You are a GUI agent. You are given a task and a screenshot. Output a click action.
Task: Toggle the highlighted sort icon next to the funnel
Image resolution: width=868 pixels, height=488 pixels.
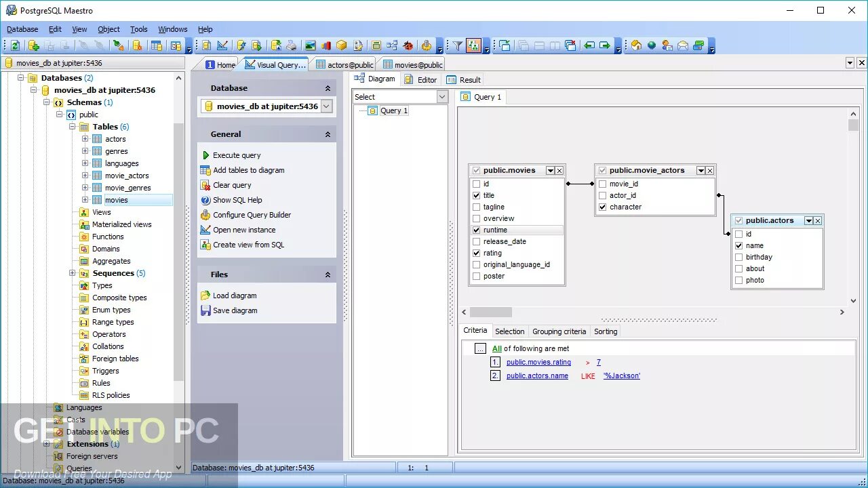click(474, 45)
